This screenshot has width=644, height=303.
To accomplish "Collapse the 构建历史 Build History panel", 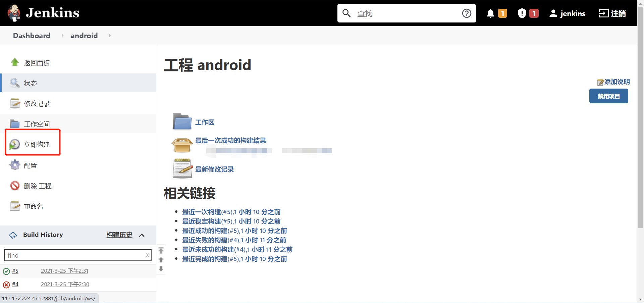I will coord(142,235).
